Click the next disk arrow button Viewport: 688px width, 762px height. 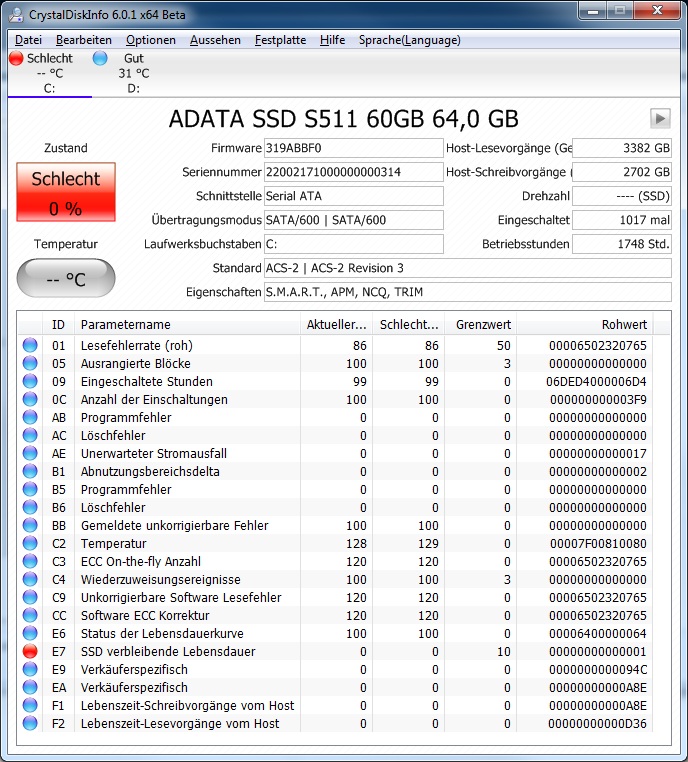click(x=660, y=118)
